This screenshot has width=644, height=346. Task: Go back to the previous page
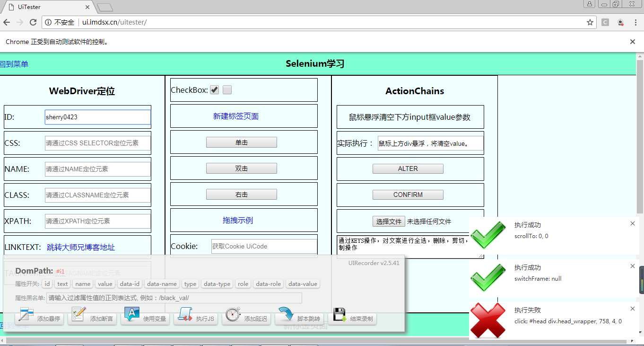point(7,22)
